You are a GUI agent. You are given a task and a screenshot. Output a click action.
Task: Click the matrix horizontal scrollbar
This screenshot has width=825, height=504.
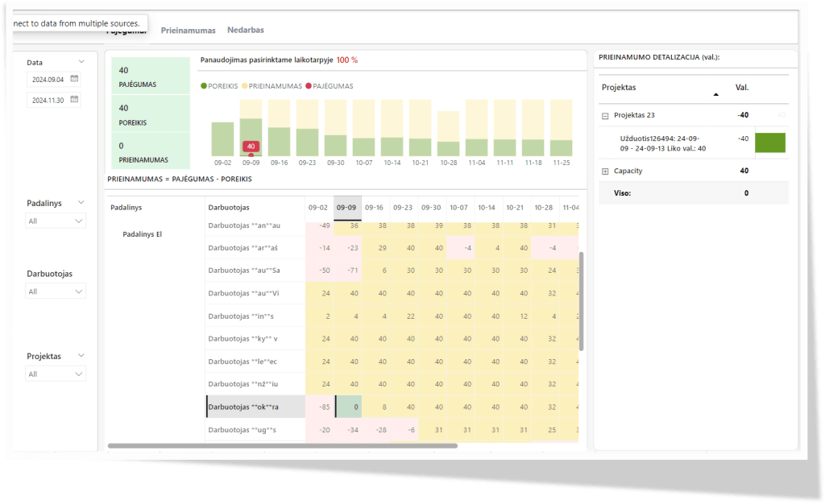click(x=282, y=445)
